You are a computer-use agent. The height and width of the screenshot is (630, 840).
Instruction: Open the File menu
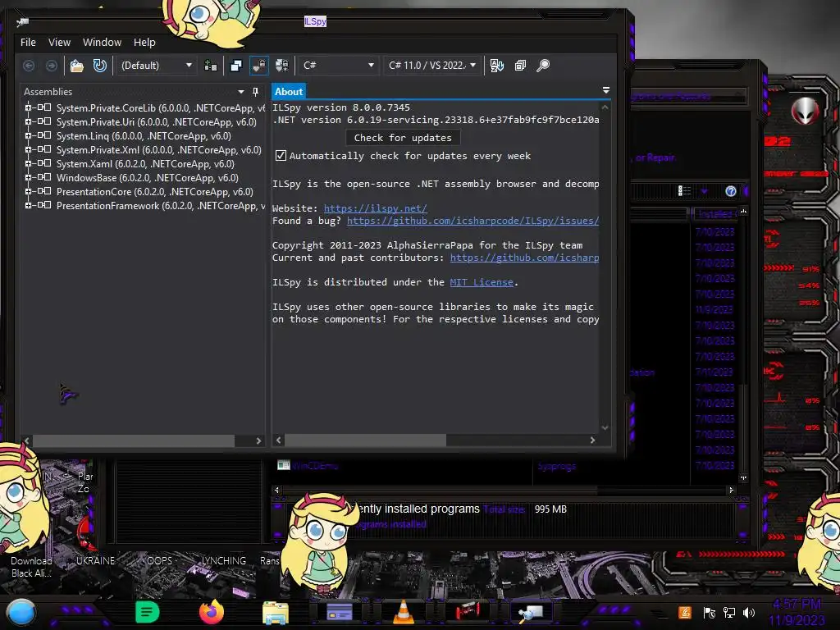(28, 43)
